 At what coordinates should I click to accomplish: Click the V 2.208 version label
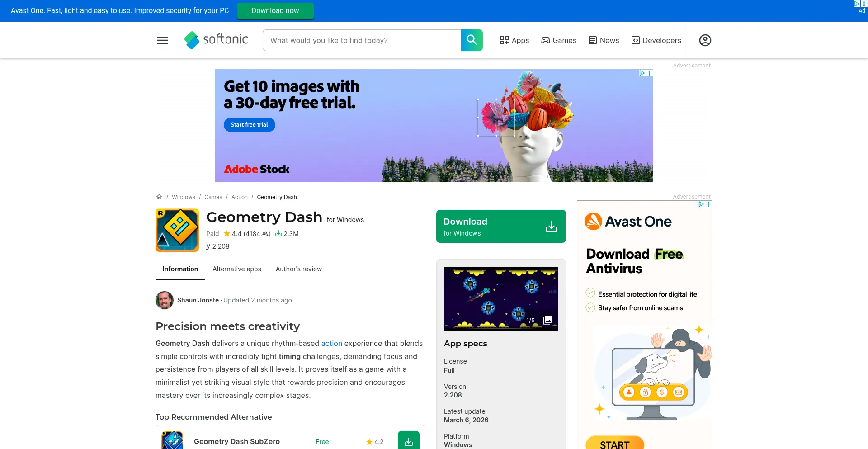coord(218,246)
